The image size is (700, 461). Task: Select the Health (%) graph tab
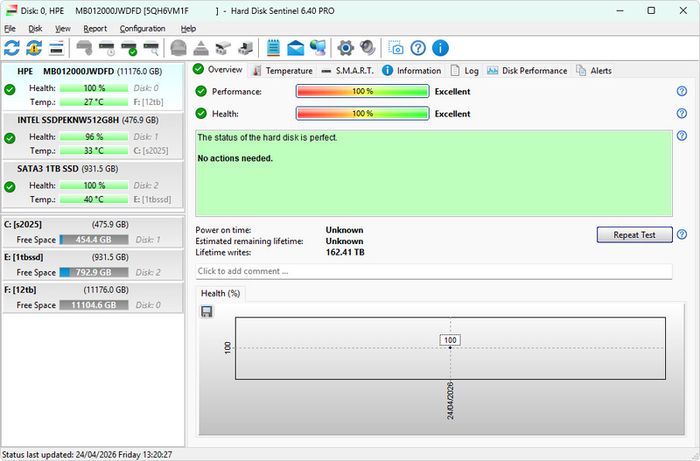tap(221, 293)
